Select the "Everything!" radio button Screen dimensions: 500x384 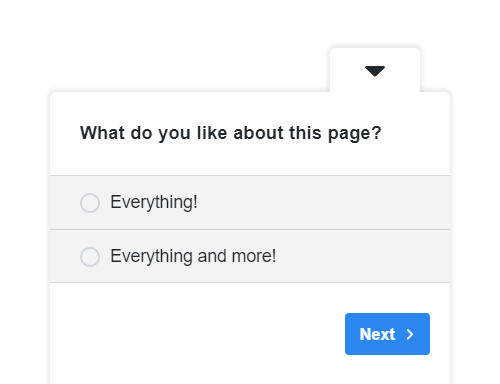click(x=90, y=203)
